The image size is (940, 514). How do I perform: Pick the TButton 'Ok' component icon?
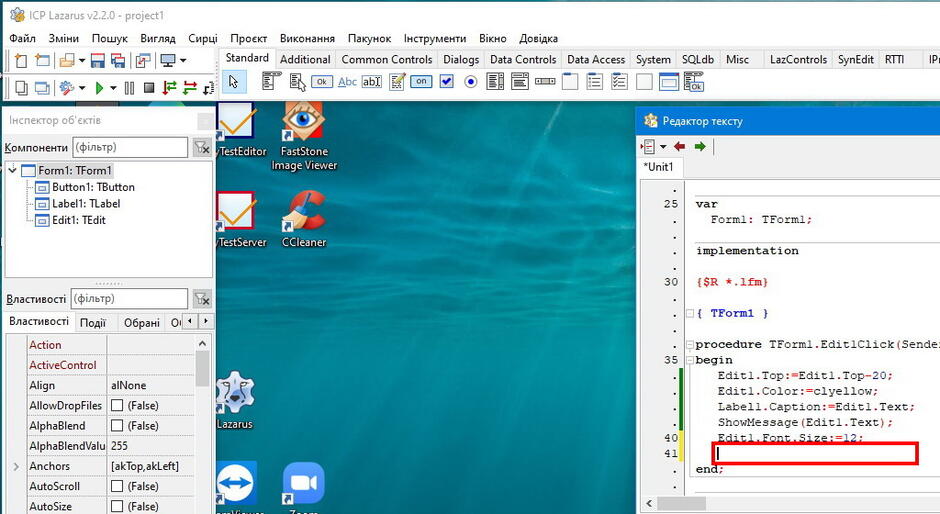tap(322, 82)
